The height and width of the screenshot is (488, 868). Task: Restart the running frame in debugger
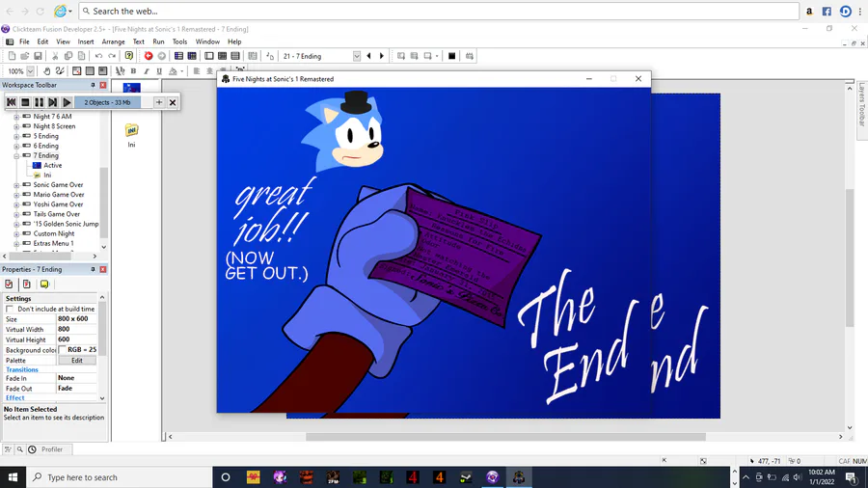pos(11,102)
